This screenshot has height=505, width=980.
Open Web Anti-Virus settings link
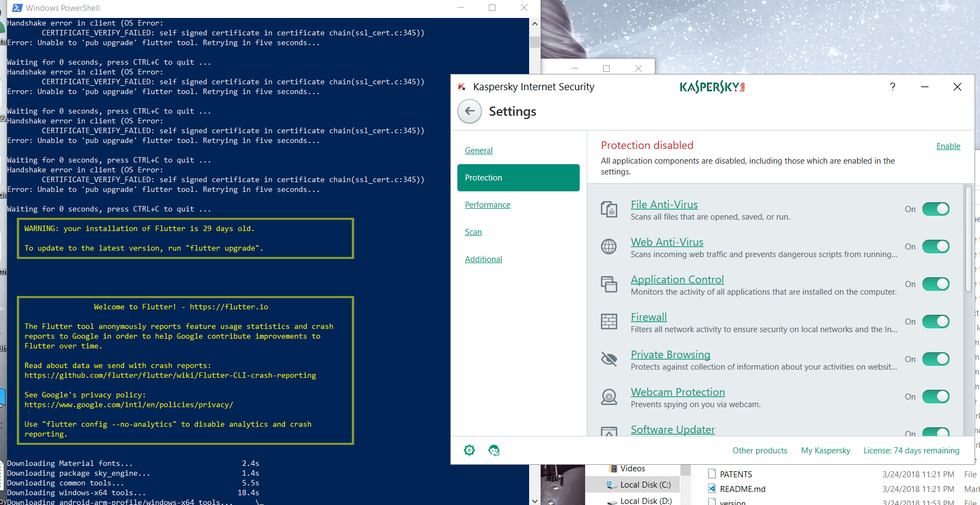[x=667, y=242]
